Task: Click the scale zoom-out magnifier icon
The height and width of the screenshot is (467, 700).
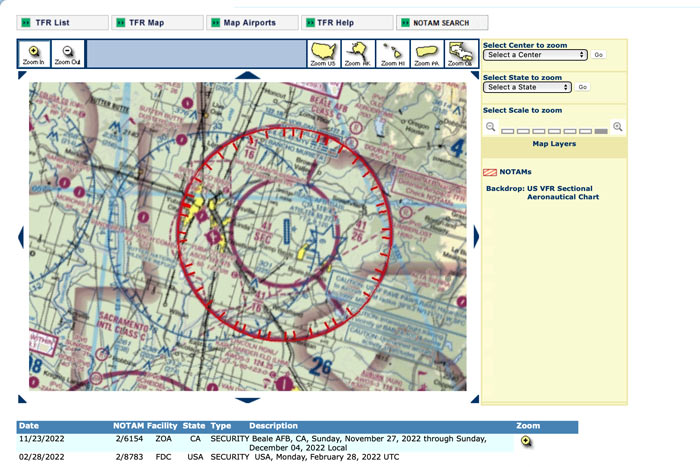Action: tap(490, 127)
